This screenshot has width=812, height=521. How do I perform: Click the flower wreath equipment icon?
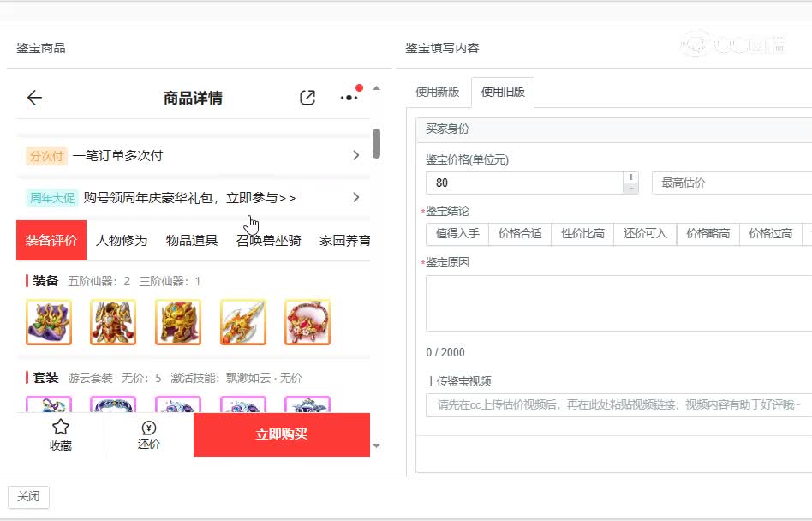307,321
